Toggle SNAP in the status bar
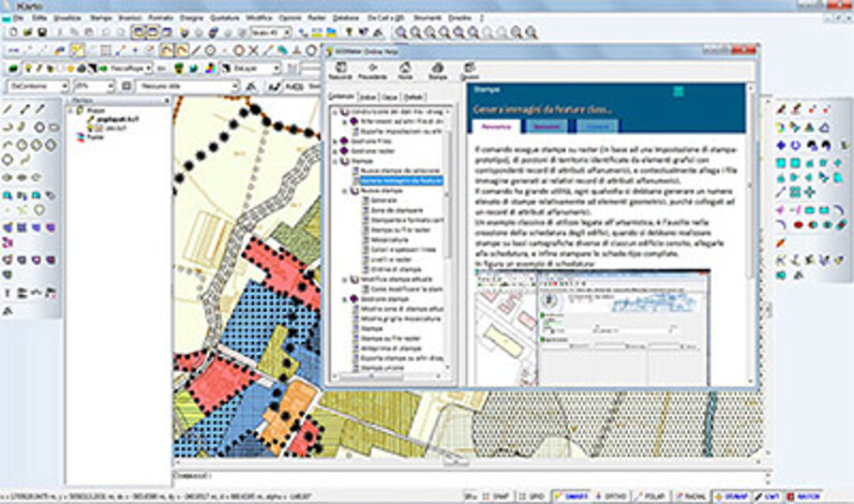 tap(498, 496)
